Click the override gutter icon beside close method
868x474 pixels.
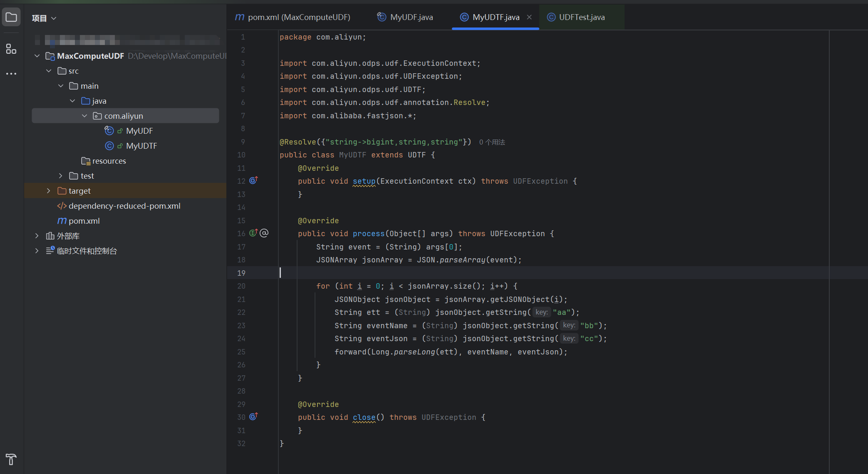tap(253, 417)
